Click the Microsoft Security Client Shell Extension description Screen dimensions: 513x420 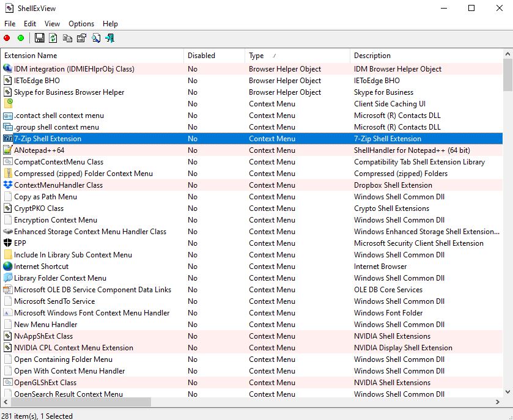(418, 243)
